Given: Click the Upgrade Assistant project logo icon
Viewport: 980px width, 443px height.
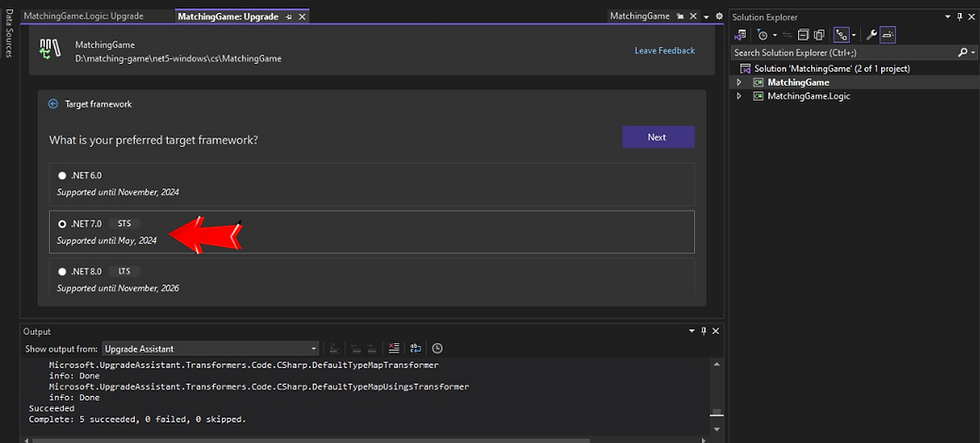Looking at the screenshot, I should [x=50, y=50].
